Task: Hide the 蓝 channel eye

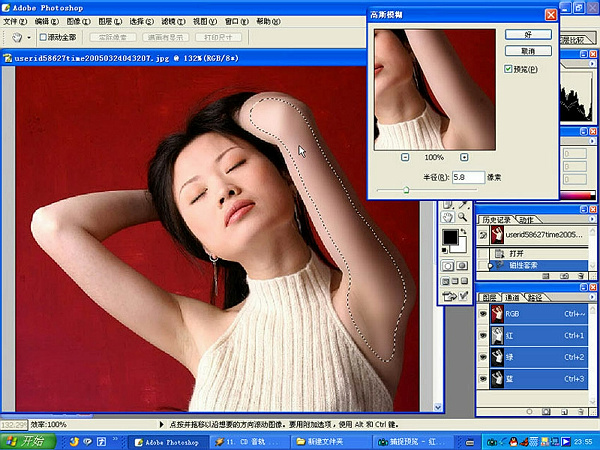Action: [483, 379]
